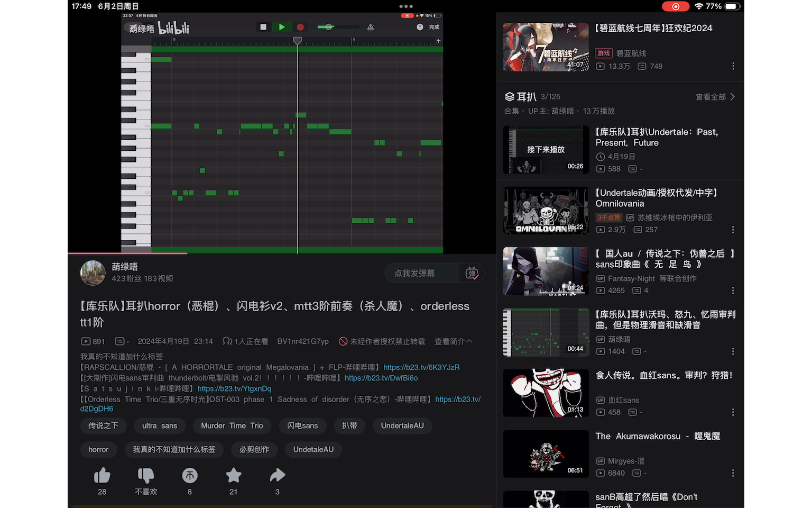
Task: Select the 传说之下 tag
Action: point(103,425)
